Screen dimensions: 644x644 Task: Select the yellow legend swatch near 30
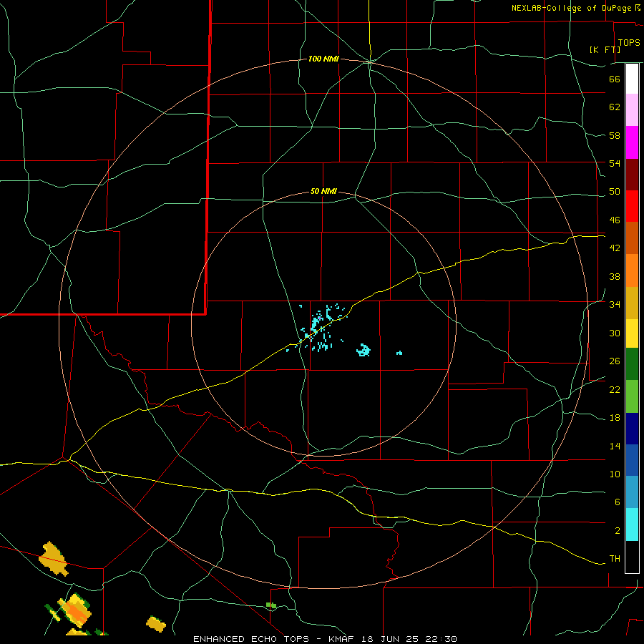pos(632,333)
